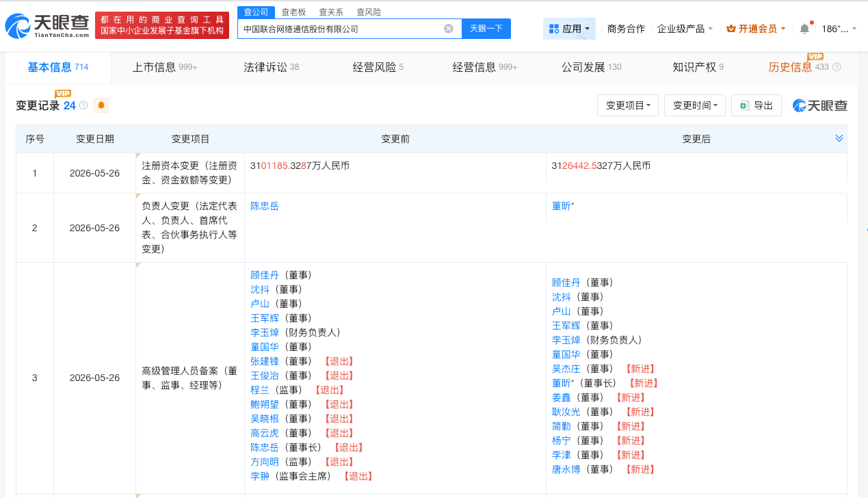
Task: Open 方向明 (监事) link
Action: coord(265,462)
